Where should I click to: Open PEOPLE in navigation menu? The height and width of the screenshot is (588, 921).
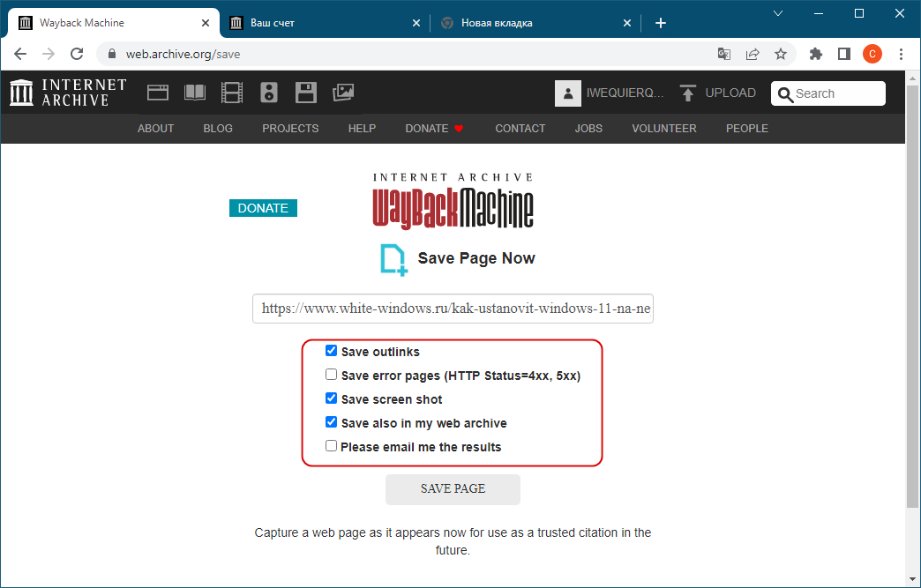(x=747, y=129)
